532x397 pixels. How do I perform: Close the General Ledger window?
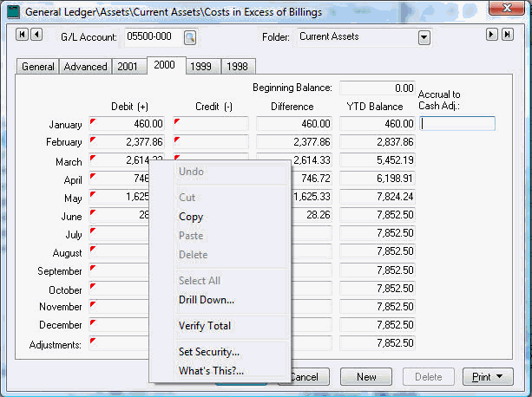[507, 8]
